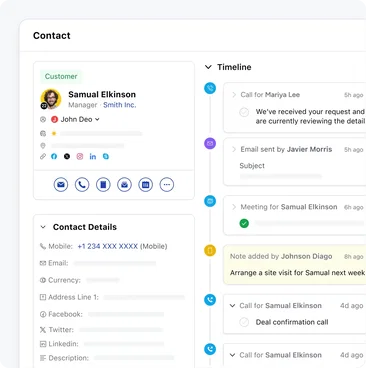Click the email action icon under contact card
Screen dimensions: 366x368
coord(61,184)
